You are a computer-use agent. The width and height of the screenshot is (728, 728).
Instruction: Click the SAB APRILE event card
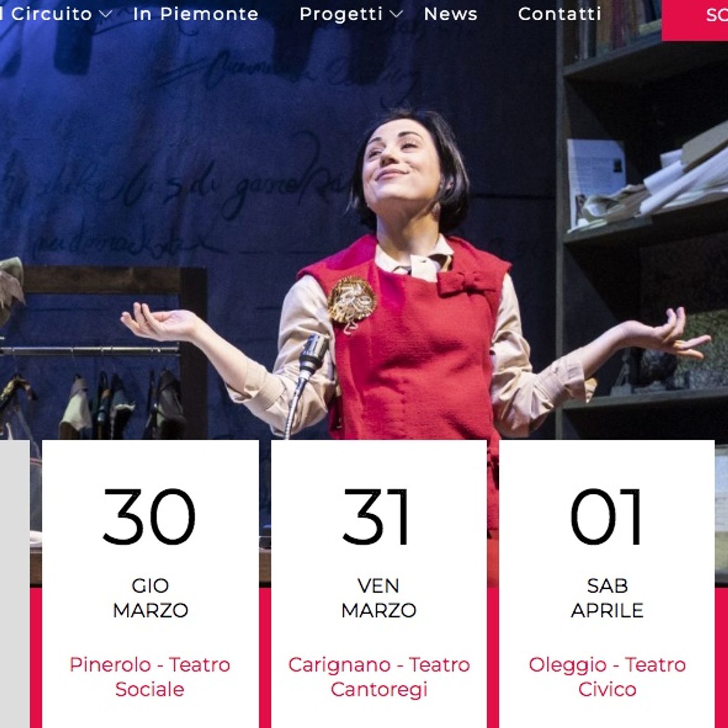(607, 584)
